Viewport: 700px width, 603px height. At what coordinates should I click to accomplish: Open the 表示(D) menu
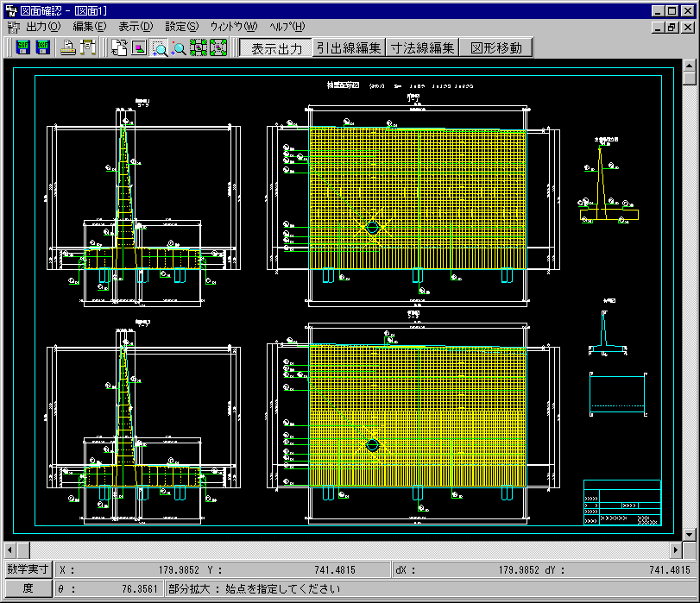tap(136, 27)
